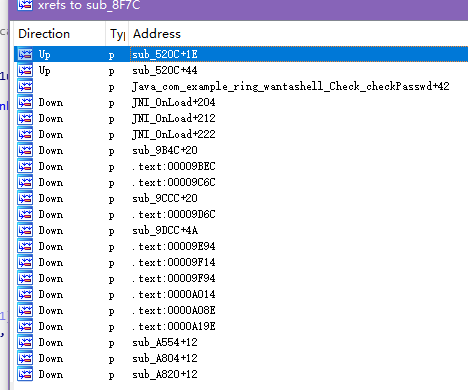Select address sub_A804+12

coord(165,358)
